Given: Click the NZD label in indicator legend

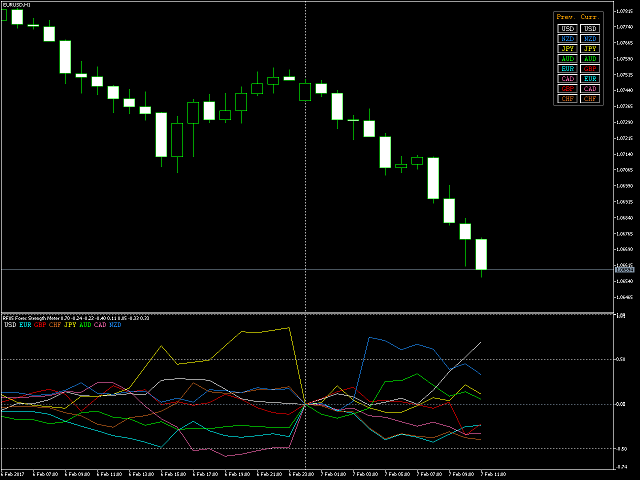Looking at the screenshot, I should [115, 325].
